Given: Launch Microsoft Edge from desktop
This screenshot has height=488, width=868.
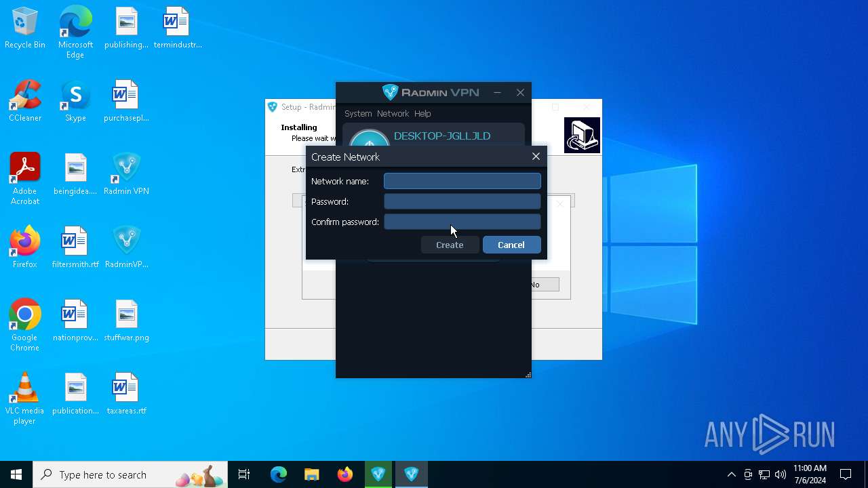Looking at the screenshot, I should click(75, 33).
